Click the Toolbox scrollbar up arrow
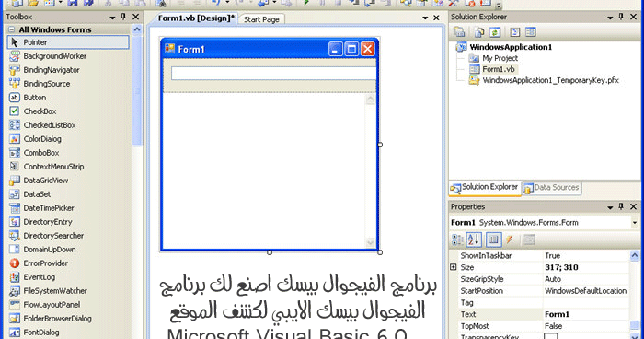644x339 pixels. click(137, 29)
